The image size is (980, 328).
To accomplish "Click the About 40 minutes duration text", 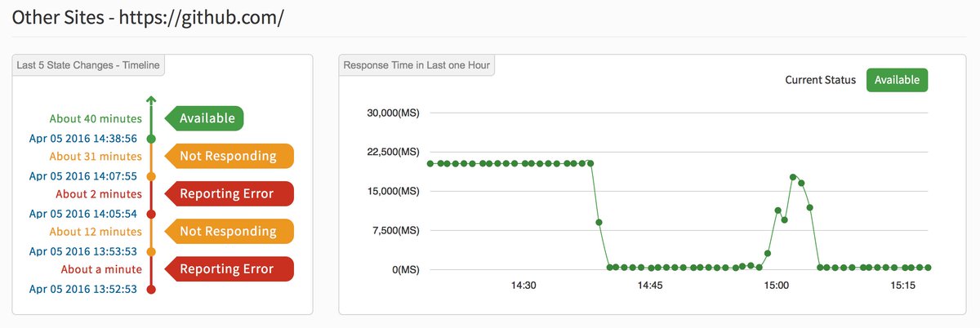I will (x=96, y=119).
